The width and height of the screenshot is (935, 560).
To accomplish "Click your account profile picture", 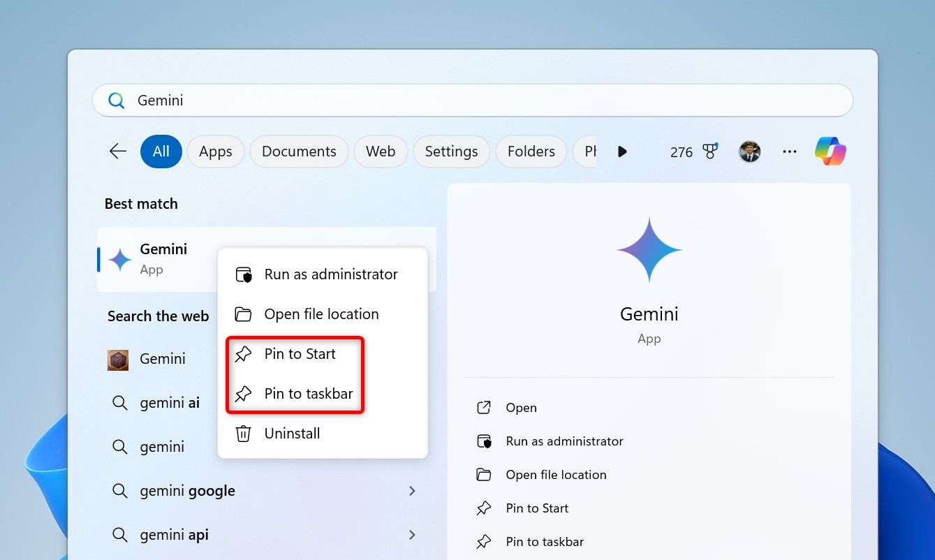I will click(749, 151).
